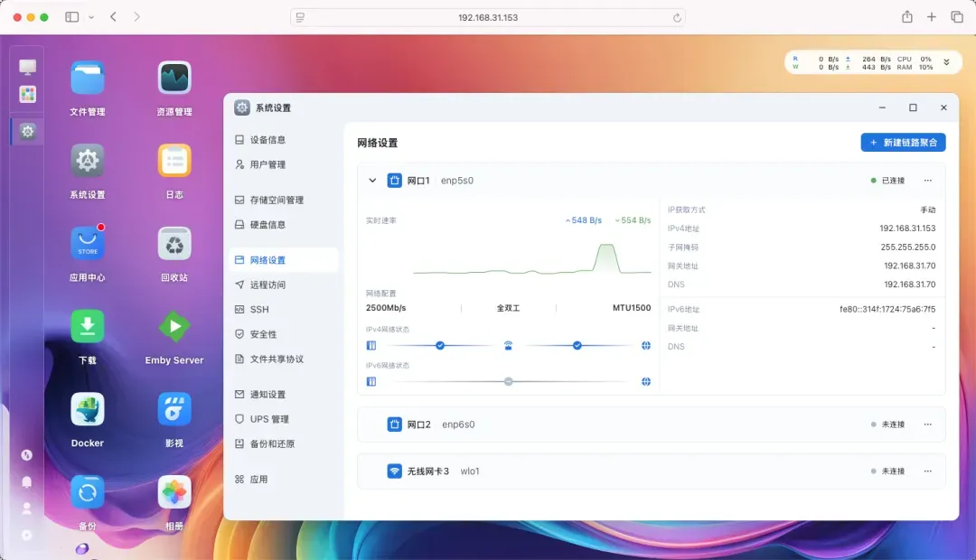Image resolution: width=976 pixels, height=560 pixels.
Task: Expand the system monitor widget chevron
Action: pos(946,62)
